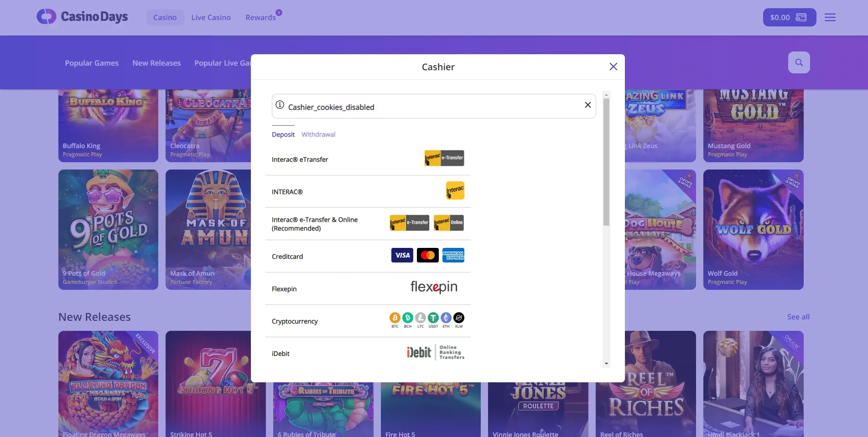Screen dimensions: 868x437
Task: Open the Casino Days home logo
Action: click(82, 17)
